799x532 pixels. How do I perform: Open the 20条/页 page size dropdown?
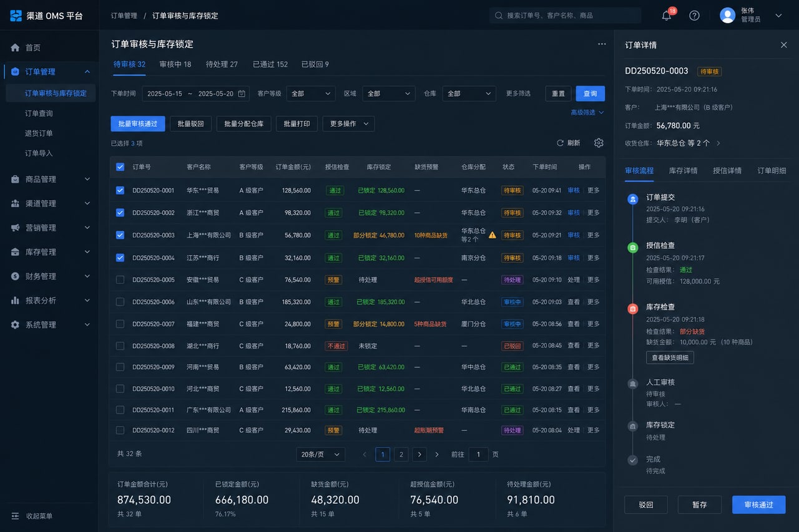320,455
